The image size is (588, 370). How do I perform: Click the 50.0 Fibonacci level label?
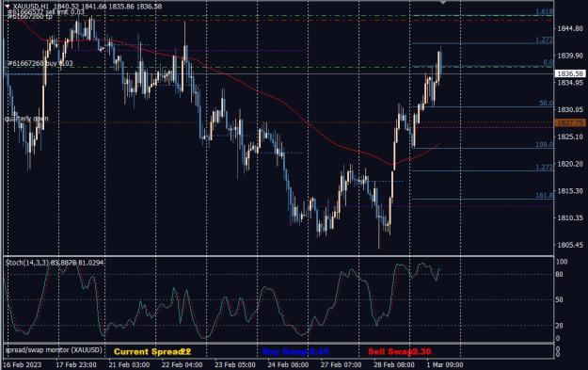click(546, 103)
